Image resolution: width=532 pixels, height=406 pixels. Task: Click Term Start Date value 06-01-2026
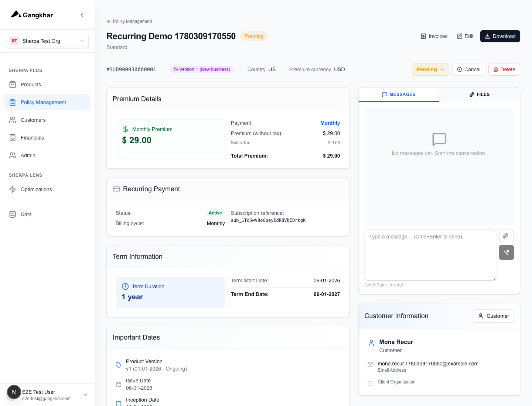pyautogui.click(x=327, y=281)
